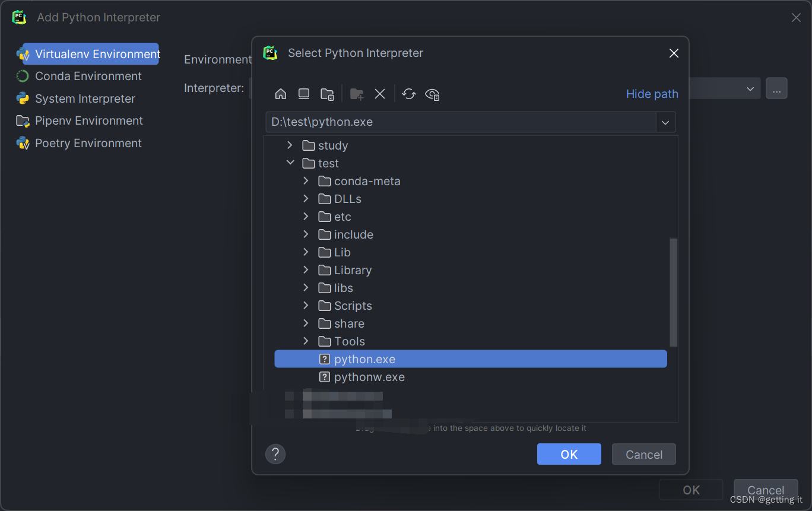Viewport: 812px width, 511px height.
Task: Jump to the Desktop directory icon
Action: pos(304,94)
